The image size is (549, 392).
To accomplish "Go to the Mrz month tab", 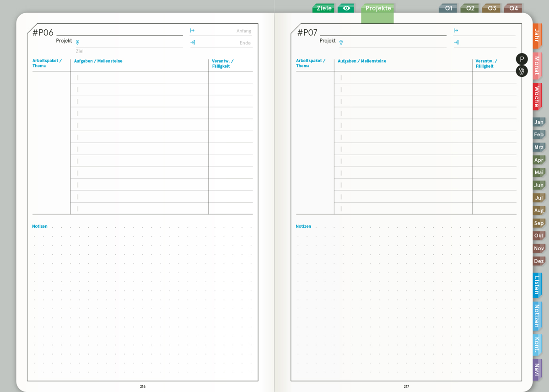I will pos(539,147).
